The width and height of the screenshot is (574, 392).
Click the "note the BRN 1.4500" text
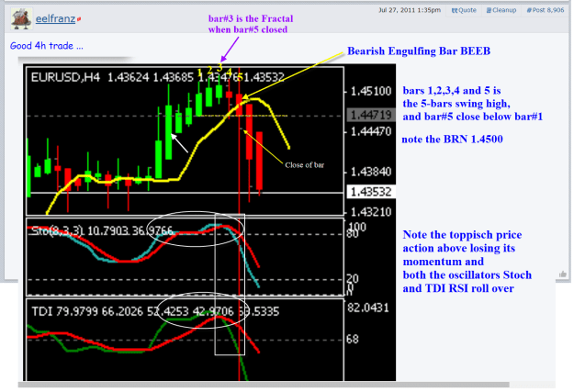coord(452,140)
